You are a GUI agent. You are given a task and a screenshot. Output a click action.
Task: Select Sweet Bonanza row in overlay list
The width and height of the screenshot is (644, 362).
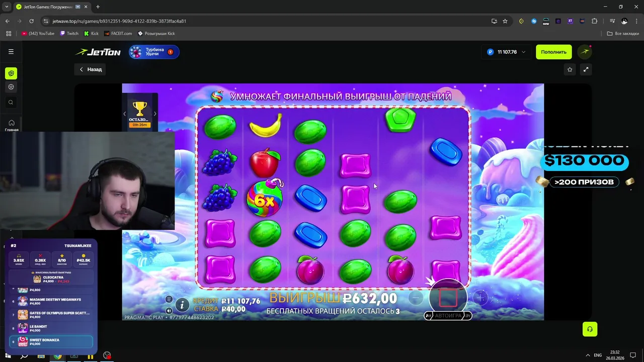click(x=52, y=342)
